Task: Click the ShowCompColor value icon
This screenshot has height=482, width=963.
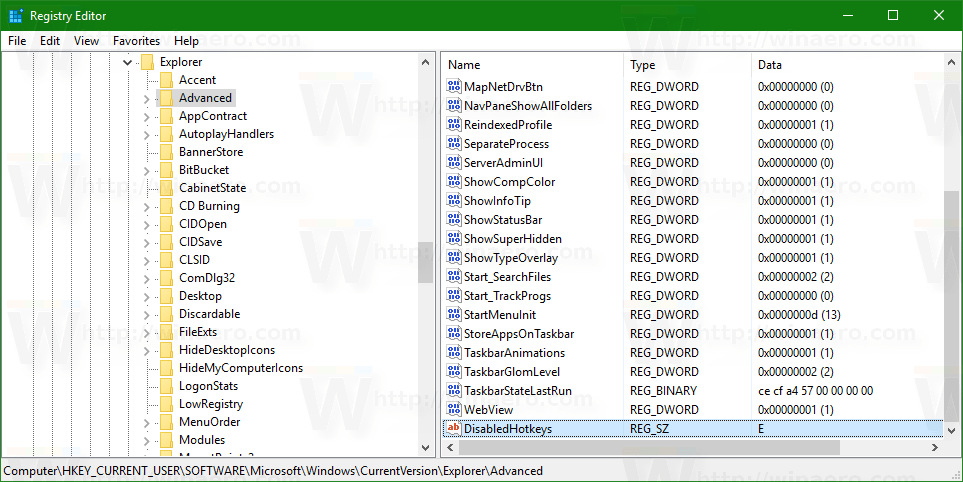Action: point(454,182)
